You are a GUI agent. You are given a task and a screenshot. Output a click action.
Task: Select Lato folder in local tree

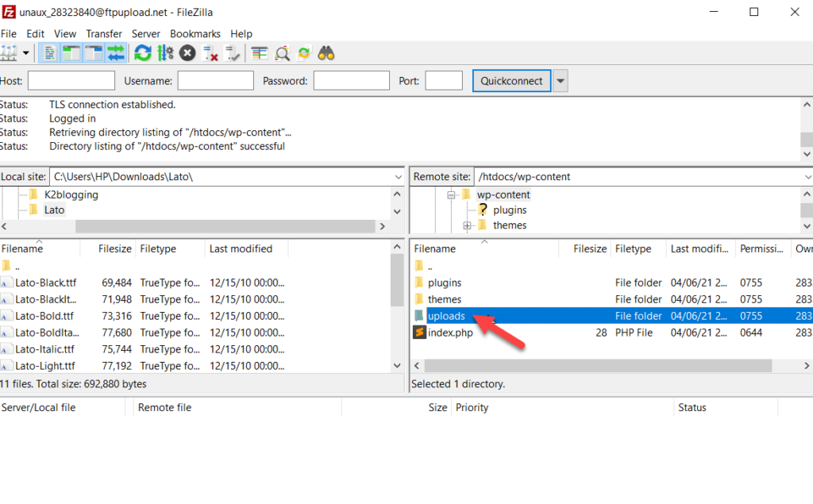(54, 210)
